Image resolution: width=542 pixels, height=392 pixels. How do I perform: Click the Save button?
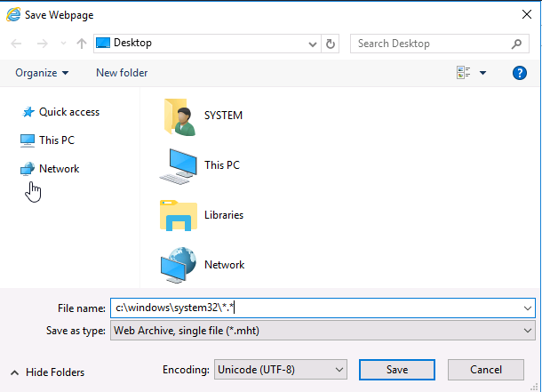point(397,370)
